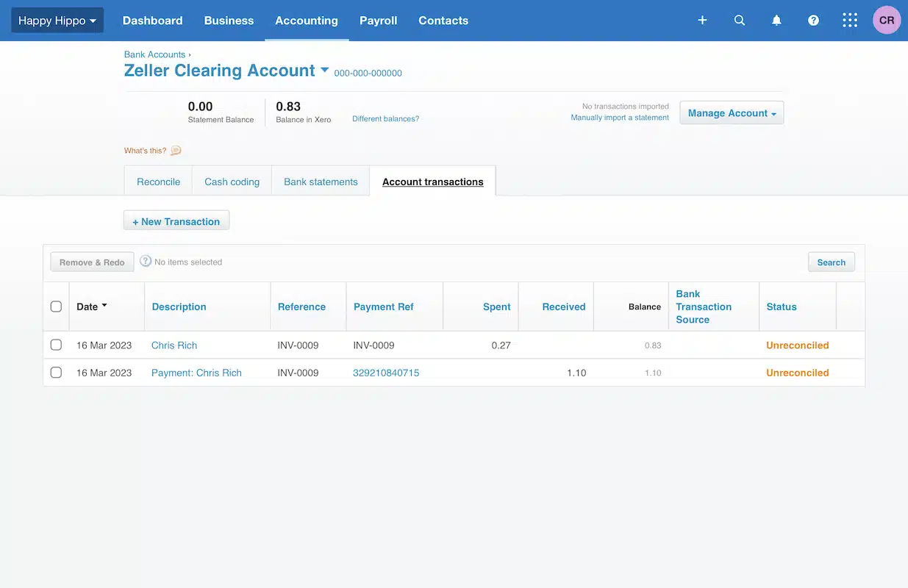The height and width of the screenshot is (588, 908).
Task: Open the Dashboard menu
Action: 153,21
